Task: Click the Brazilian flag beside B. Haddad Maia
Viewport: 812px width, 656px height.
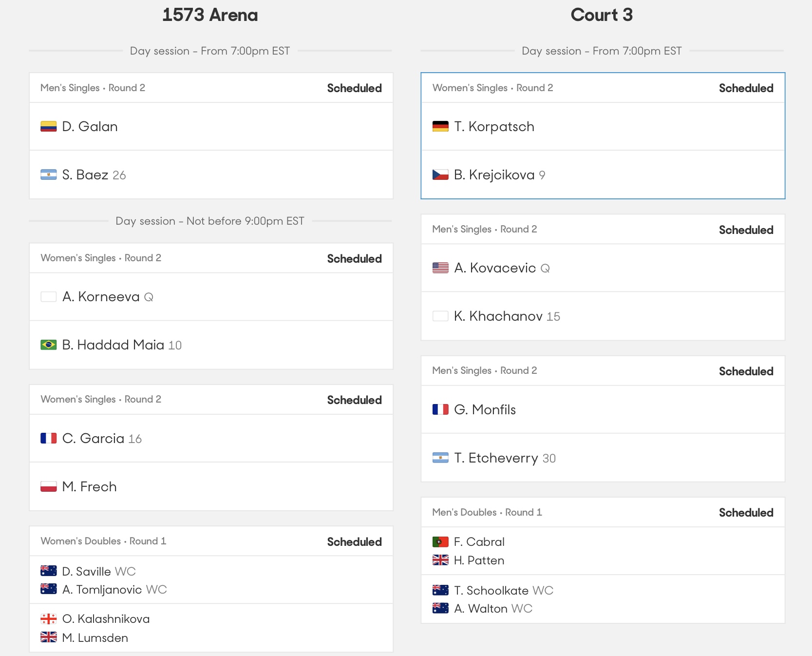Action: click(48, 345)
